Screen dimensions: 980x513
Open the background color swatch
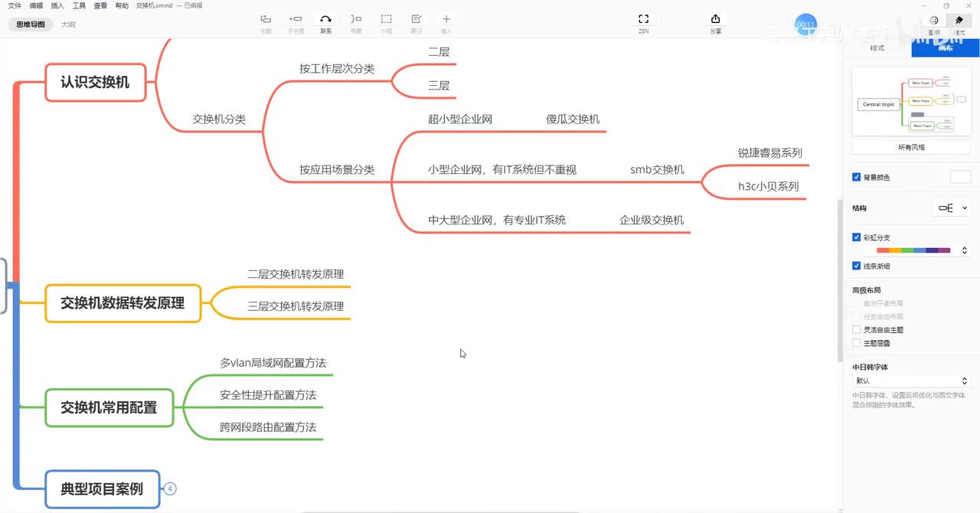[960, 177]
